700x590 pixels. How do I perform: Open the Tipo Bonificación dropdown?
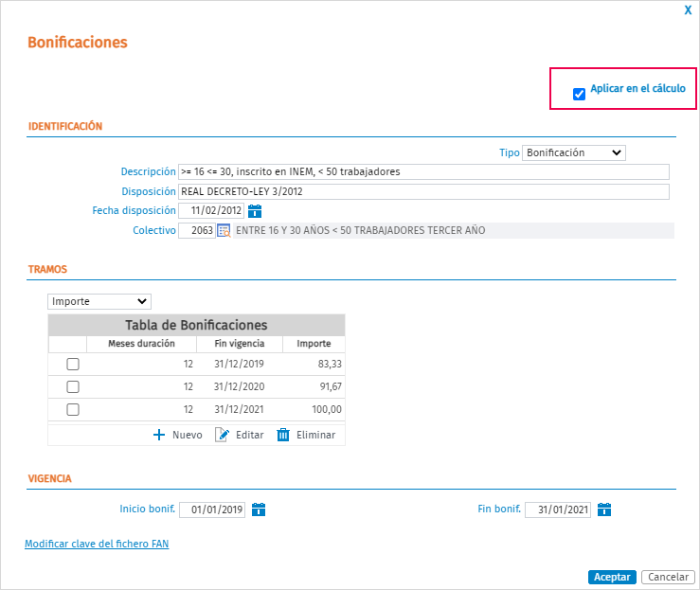pos(574,152)
